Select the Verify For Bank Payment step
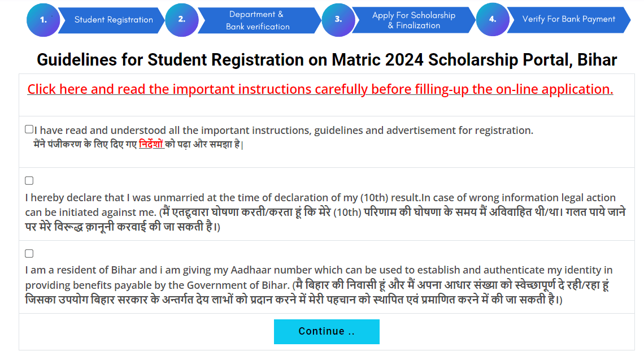The width and height of the screenshot is (644, 351). tap(568, 19)
